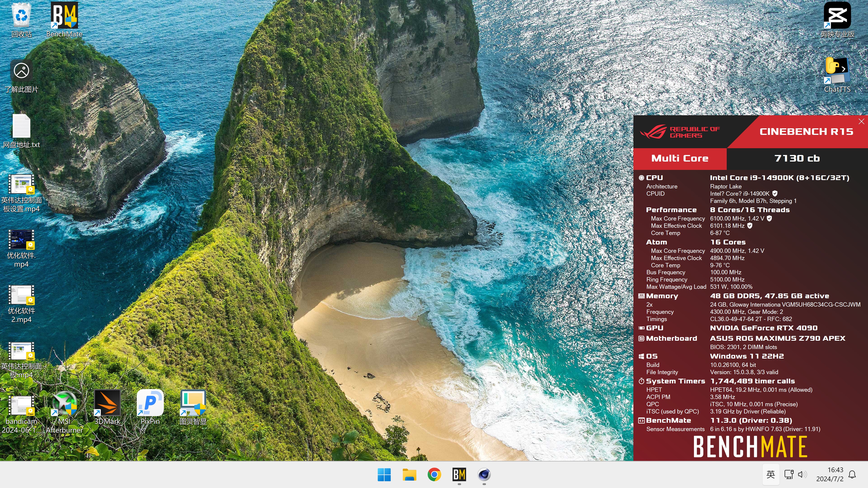The image size is (868, 488).
Task: Open Google Chrome from the taskbar
Action: coord(434,474)
